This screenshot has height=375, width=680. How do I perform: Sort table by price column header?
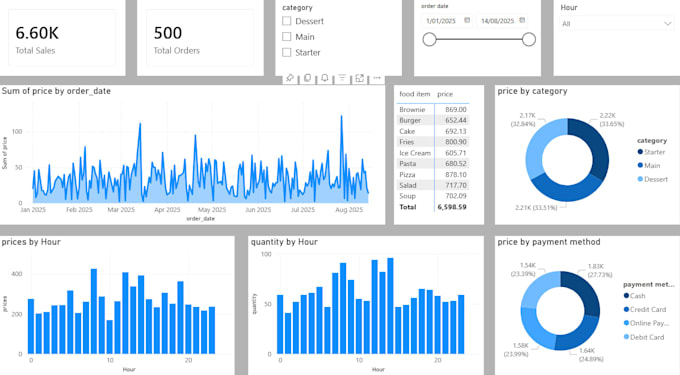[445, 94]
